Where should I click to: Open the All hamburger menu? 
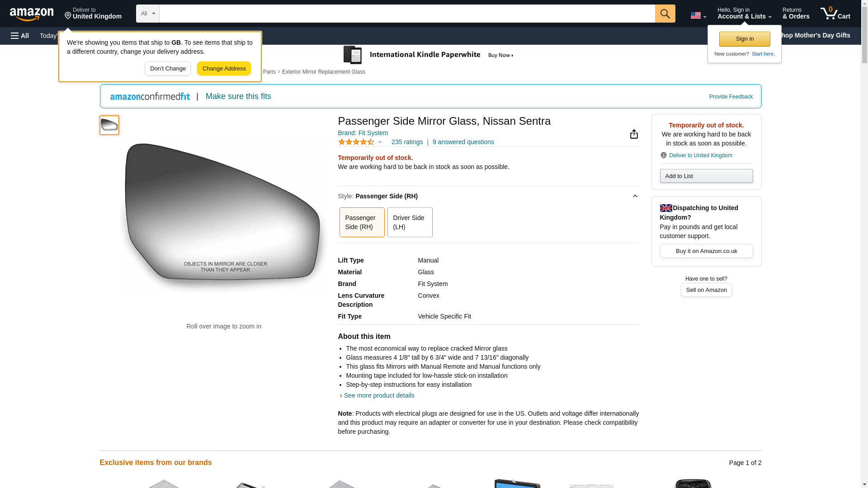pos(20,36)
